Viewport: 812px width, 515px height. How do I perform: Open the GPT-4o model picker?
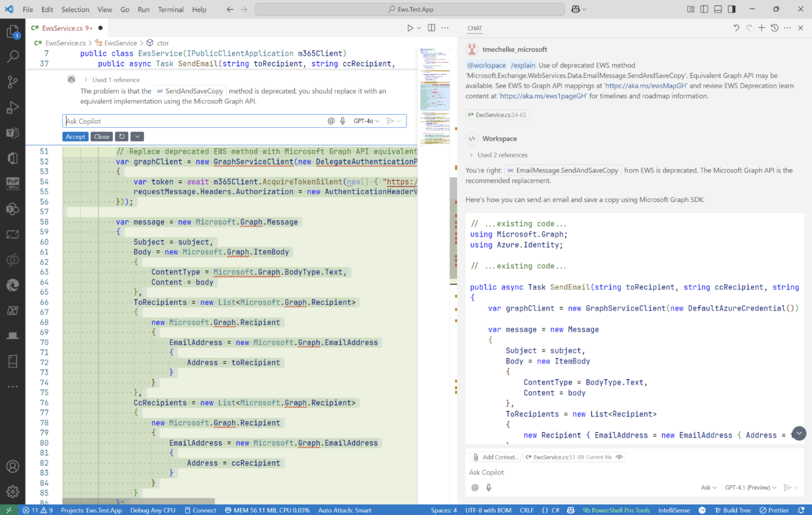[x=366, y=120]
